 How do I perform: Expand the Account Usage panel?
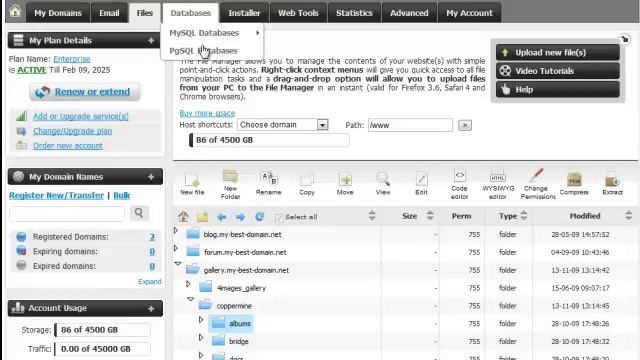click(x=151, y=308)
